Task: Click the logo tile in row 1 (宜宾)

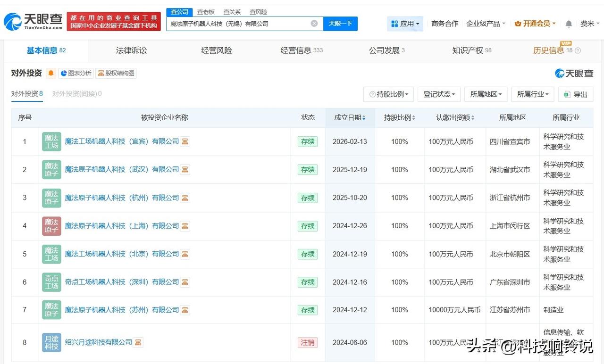Action: [x=51, y=141]
